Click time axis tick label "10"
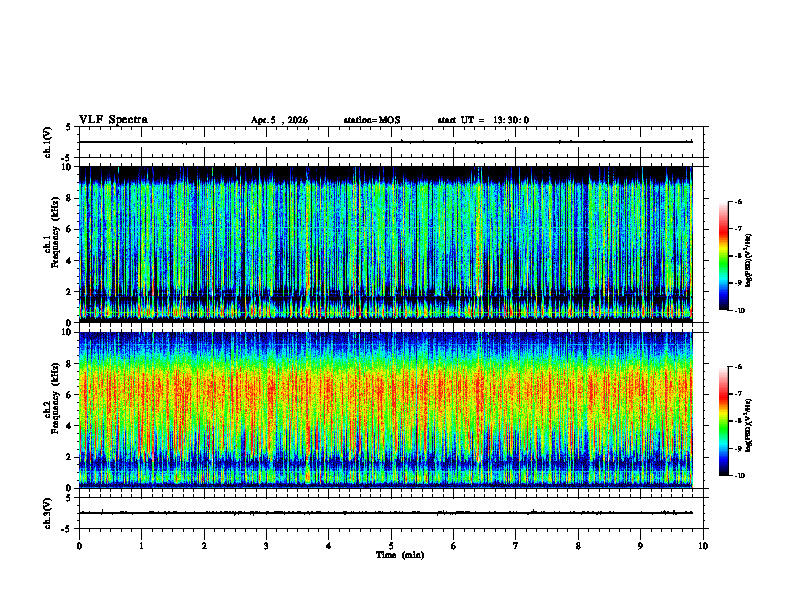 703,546
